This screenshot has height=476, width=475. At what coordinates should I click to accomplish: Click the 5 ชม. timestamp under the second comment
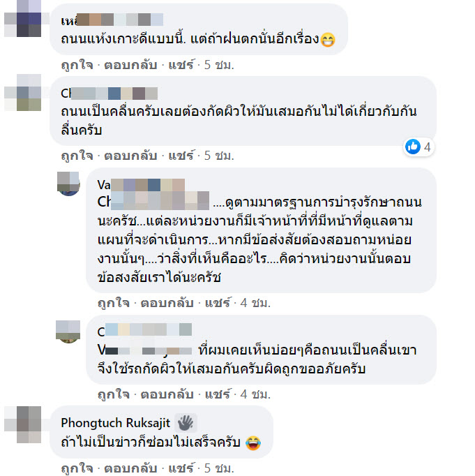[219, 156]
